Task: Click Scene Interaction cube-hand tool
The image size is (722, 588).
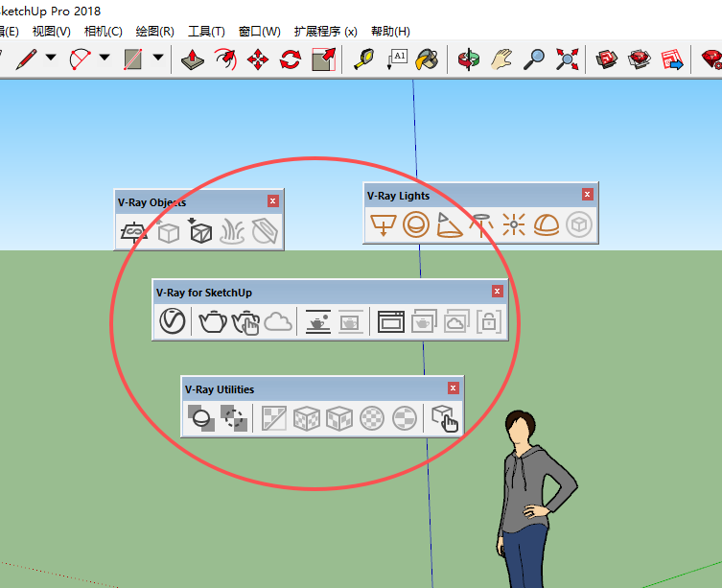Action: coord(445,418)
